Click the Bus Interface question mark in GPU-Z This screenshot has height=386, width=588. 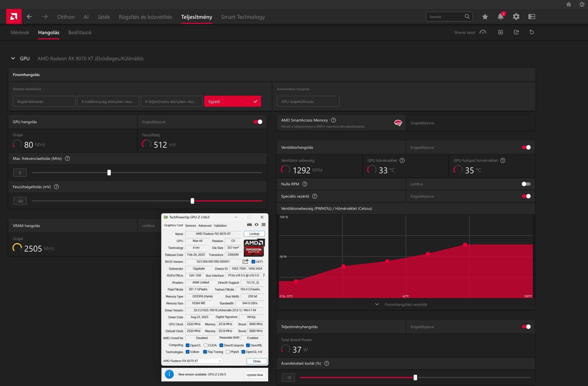click(x=264, y=276)
